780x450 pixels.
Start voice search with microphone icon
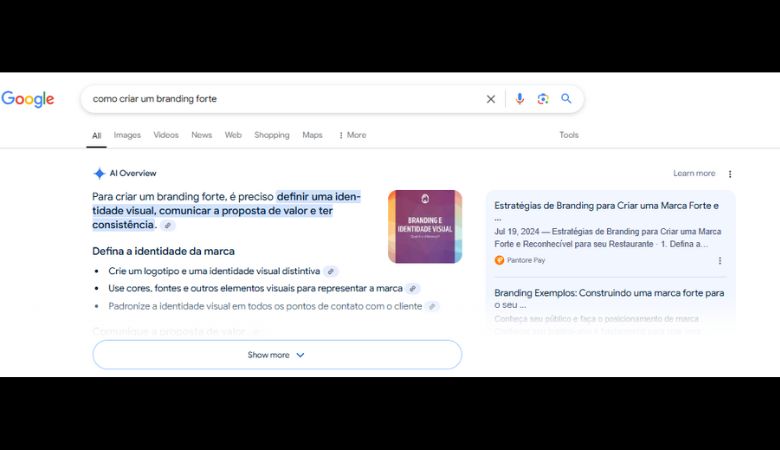point(519,99)
